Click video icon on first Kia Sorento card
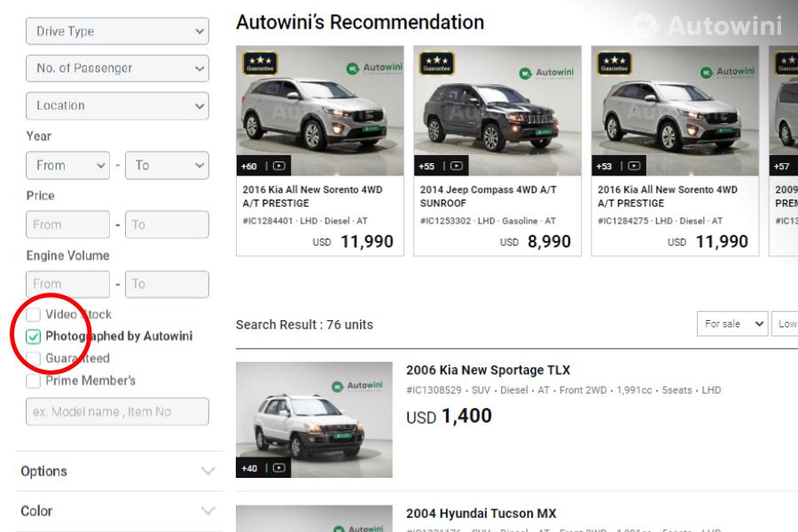 pyautogui.click(x=279, y=166)
